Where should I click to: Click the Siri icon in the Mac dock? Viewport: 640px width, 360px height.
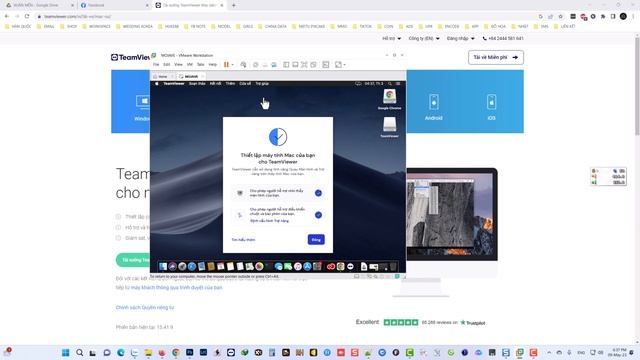(173, 267)
